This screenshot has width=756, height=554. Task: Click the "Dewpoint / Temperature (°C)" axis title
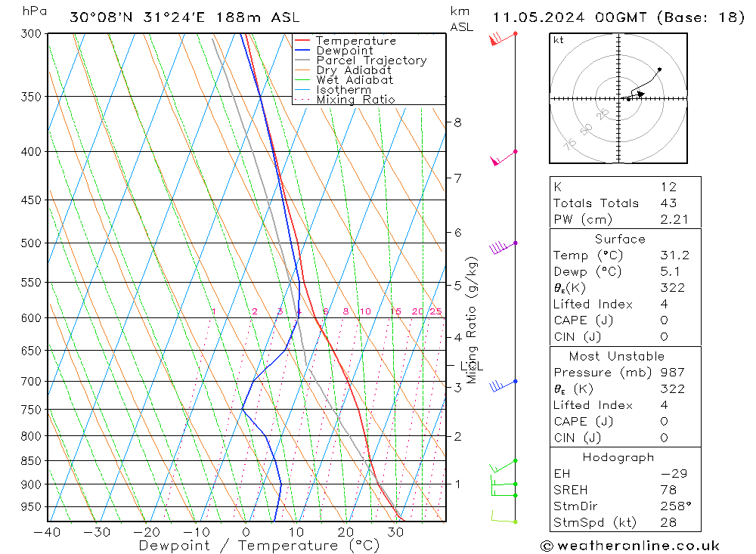pos(259,546)
